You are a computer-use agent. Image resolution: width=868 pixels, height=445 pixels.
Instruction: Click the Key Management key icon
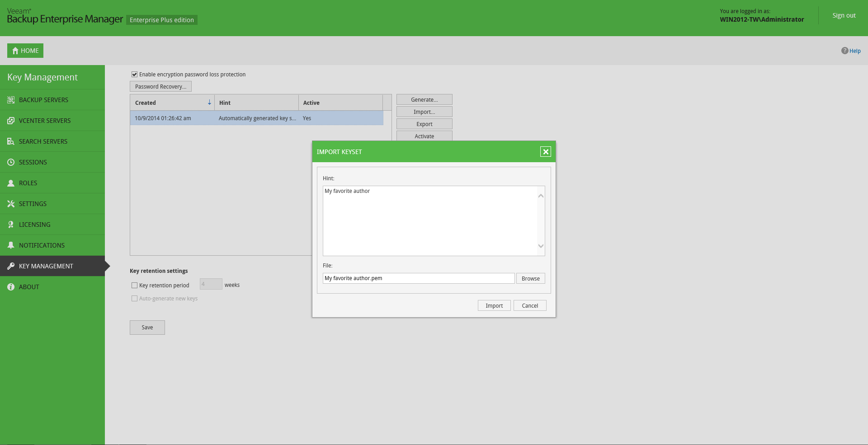tap(11, 266)
